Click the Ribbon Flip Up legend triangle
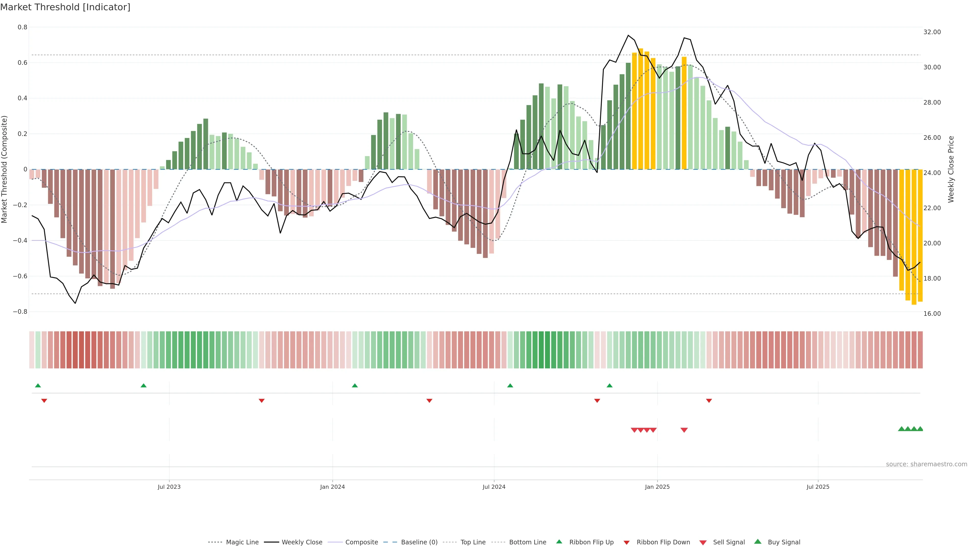Image resolution: width=980 pixels, height=551 pixels. [559, 542]
